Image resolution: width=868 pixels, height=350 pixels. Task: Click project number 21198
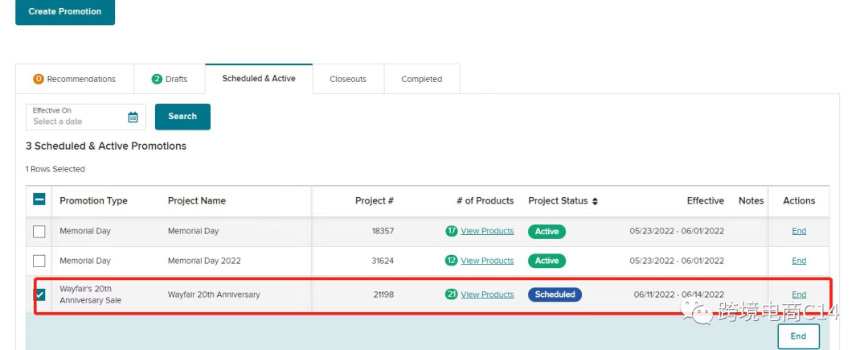[x=383, y=294]
